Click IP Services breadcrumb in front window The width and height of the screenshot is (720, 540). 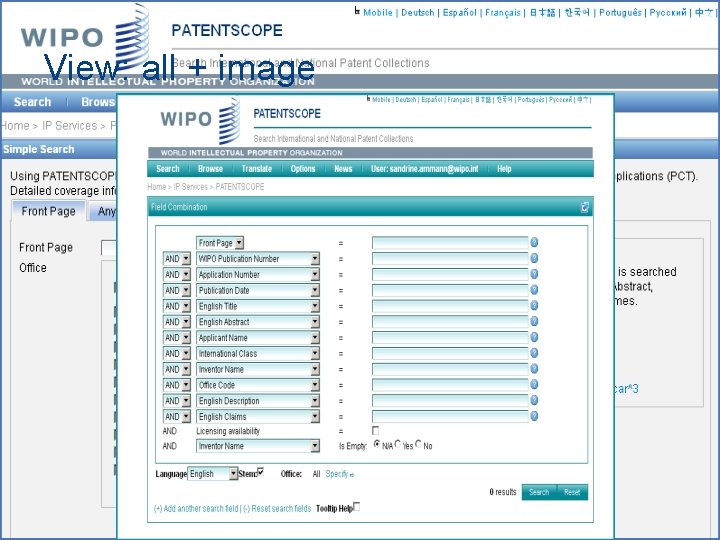pyautogui.click(x=191, y=187)
